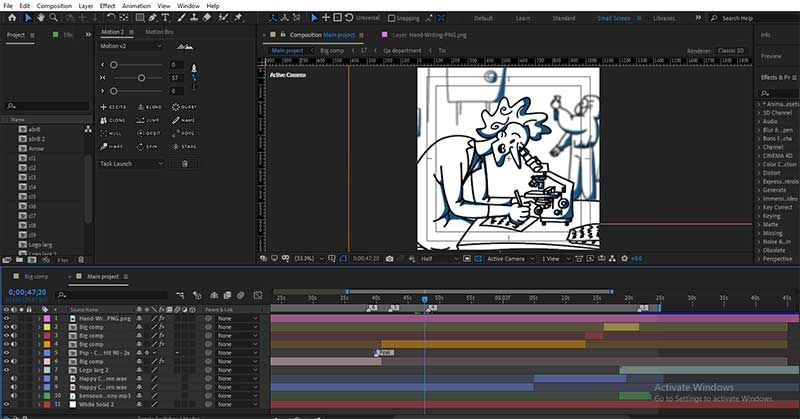
Task: Select the Puppet Pin tool
Action: coord(238,17)
